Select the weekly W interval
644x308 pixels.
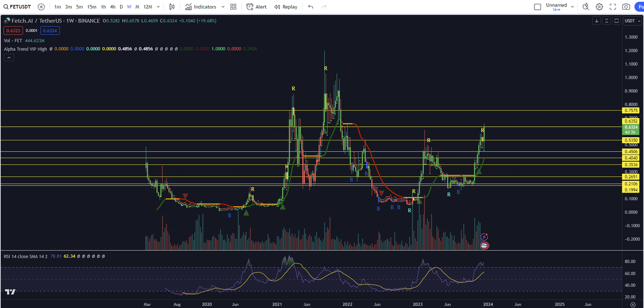[x=129, y=7]
